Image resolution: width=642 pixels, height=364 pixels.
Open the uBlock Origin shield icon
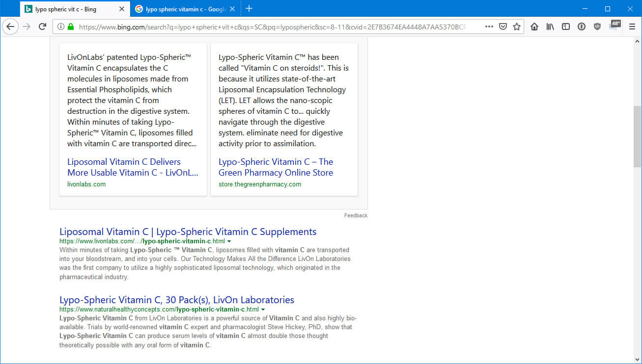597,26
